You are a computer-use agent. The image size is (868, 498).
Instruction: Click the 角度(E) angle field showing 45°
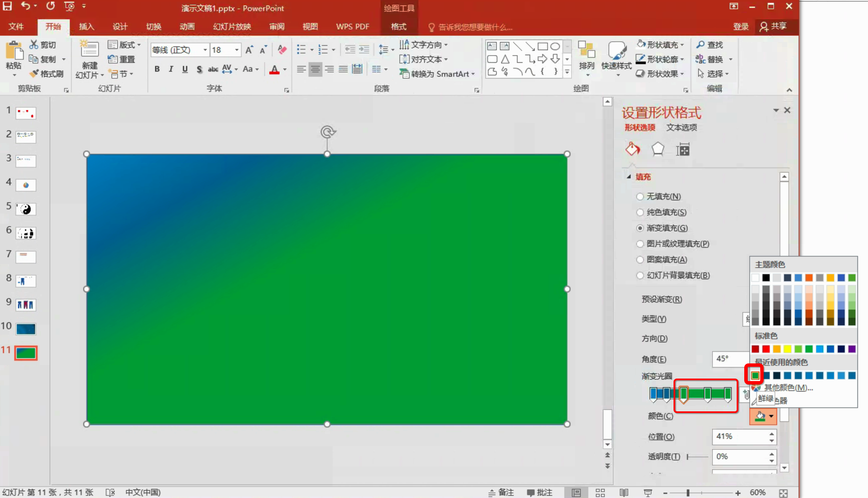730,359
